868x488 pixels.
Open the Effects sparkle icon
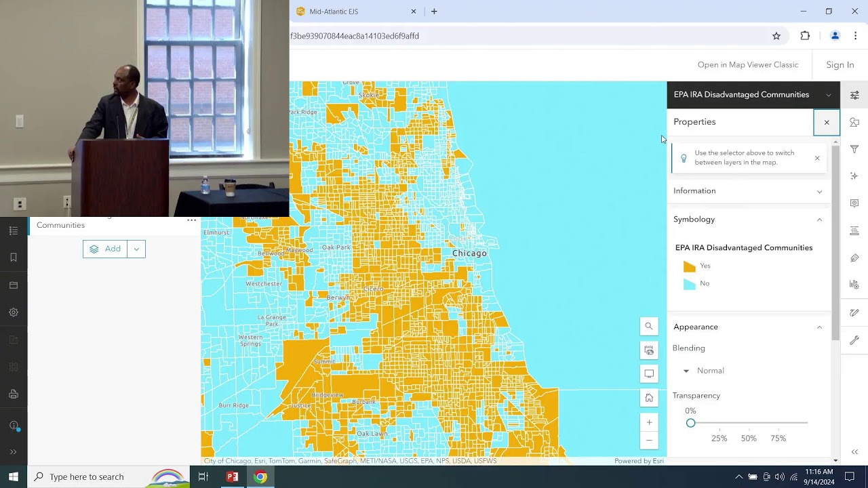(854, 176)
